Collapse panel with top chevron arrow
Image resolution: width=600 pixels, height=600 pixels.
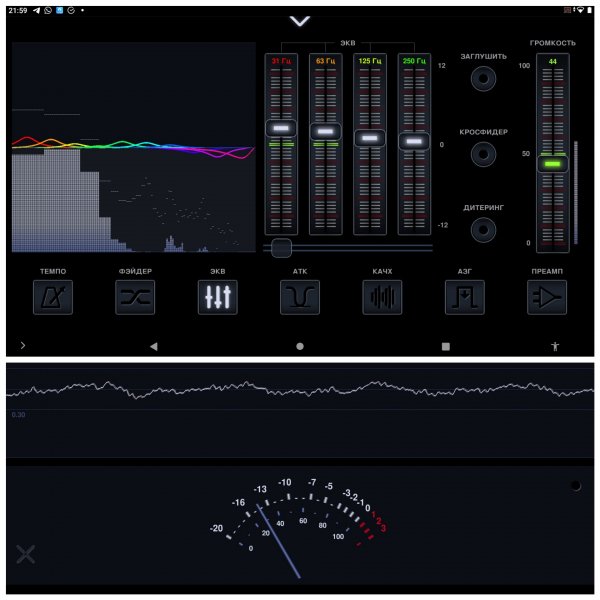[300, 21]
